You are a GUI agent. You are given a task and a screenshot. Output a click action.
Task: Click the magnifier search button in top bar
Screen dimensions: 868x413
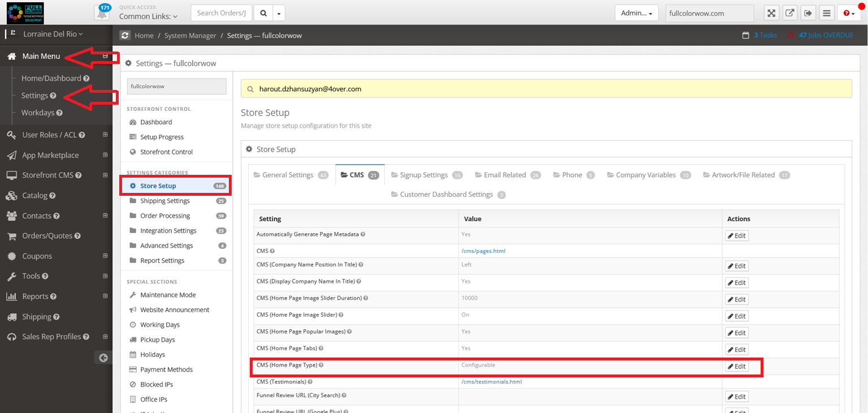point(263,13)
